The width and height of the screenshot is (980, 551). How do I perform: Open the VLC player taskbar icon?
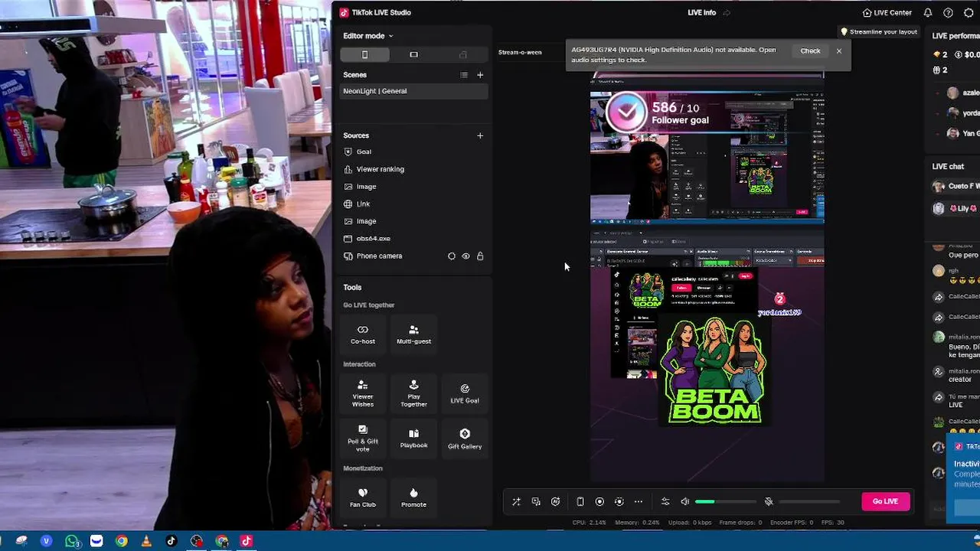coord(146,541)
